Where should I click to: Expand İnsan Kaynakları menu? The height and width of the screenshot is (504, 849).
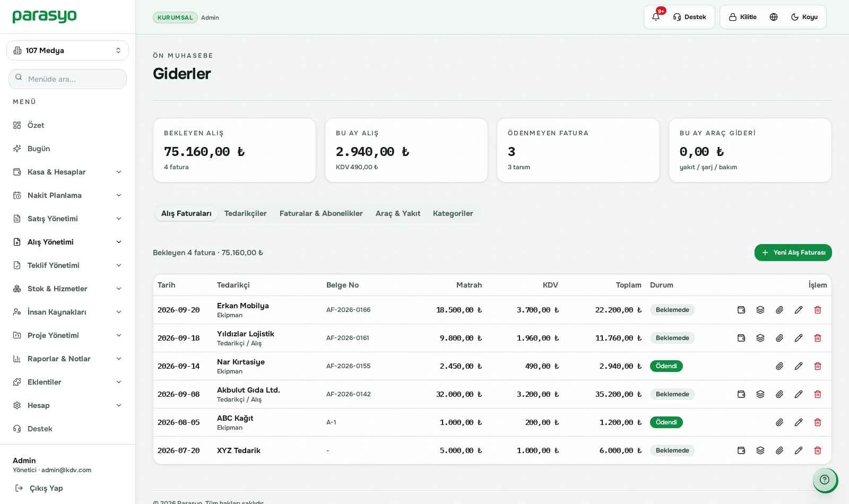click(67, 312)
